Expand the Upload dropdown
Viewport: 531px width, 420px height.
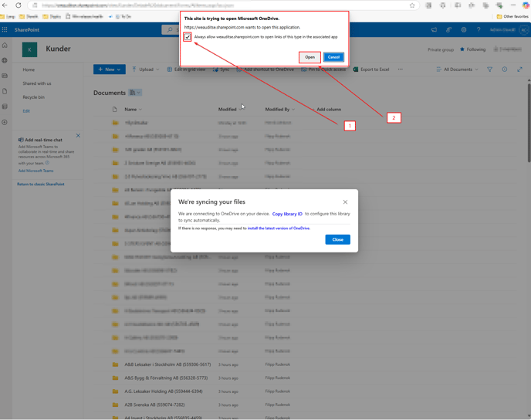pyautogui.click(x=146, y=69)
